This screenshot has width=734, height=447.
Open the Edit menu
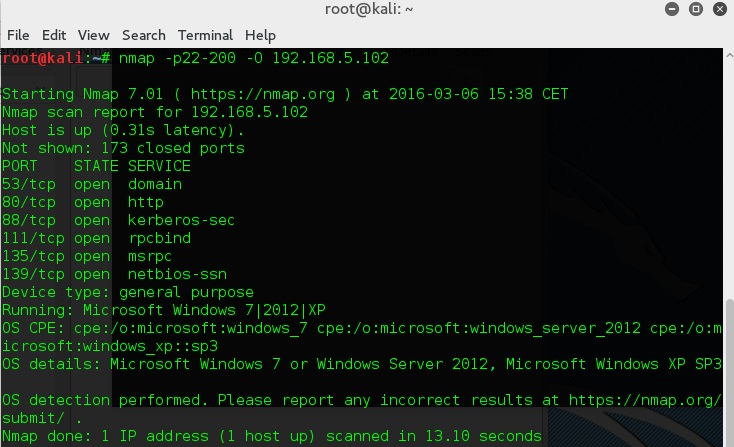pos(54,35)
